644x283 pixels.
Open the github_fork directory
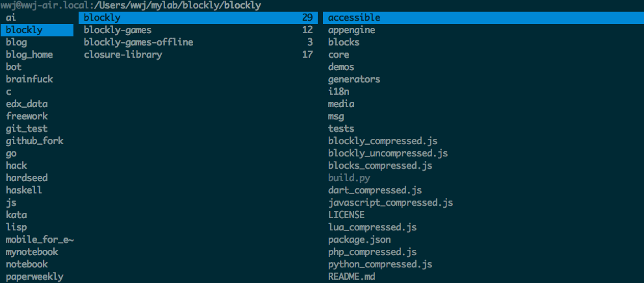pos(34,141)
